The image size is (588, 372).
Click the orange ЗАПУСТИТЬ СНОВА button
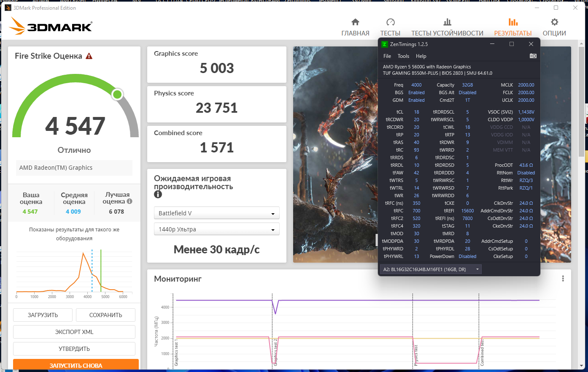pos(76,365)
